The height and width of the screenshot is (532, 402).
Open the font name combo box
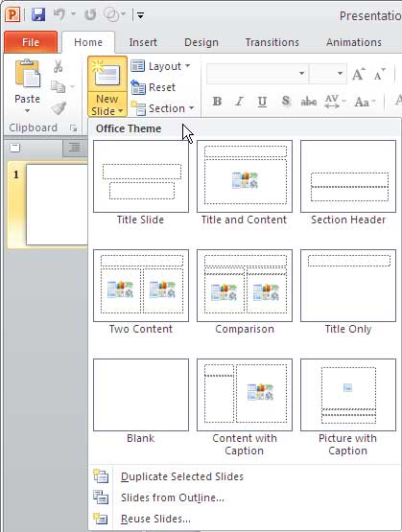click(x=257, y=73)
